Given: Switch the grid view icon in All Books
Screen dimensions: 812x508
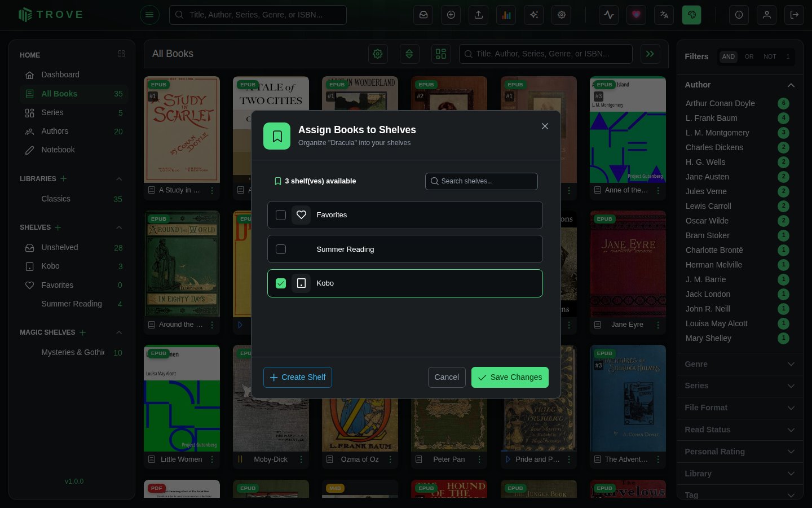Looking at the screenshot, I should (441, 54).
